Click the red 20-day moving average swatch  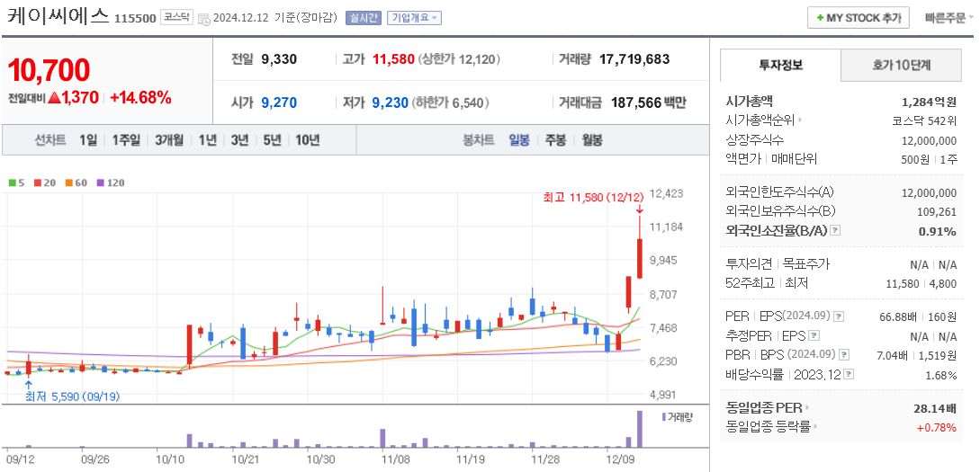pos(37,183)
